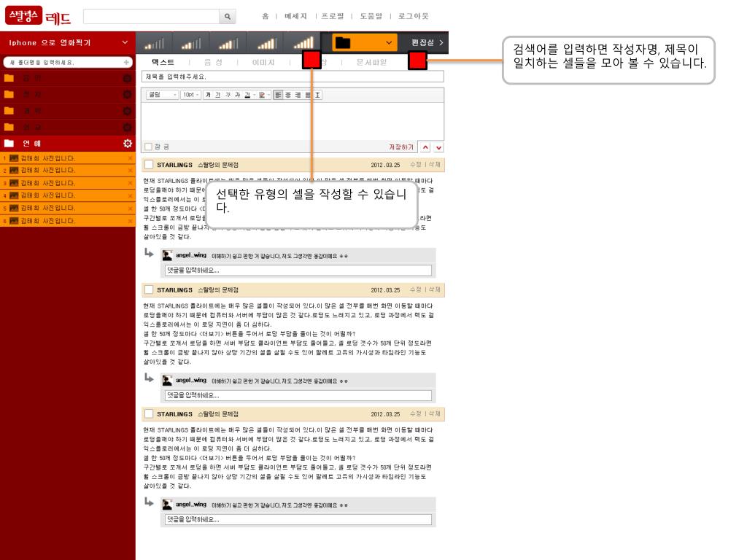Click 삭제 on the first STARLINGS post

434,164
